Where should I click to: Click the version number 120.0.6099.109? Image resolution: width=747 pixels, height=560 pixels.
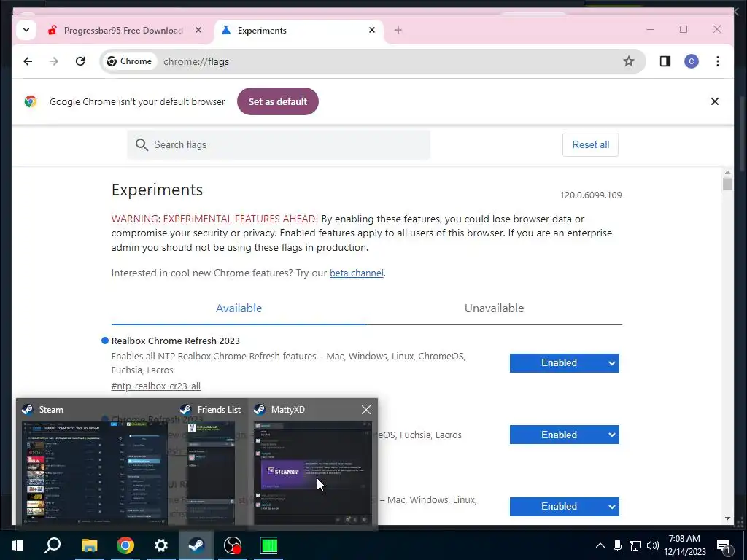pyautogui.click(x=591, y=195)
